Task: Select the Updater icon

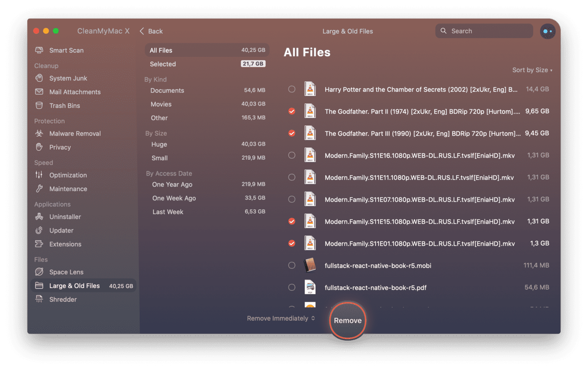Action: pyautogui.click(x=40, y=230)
